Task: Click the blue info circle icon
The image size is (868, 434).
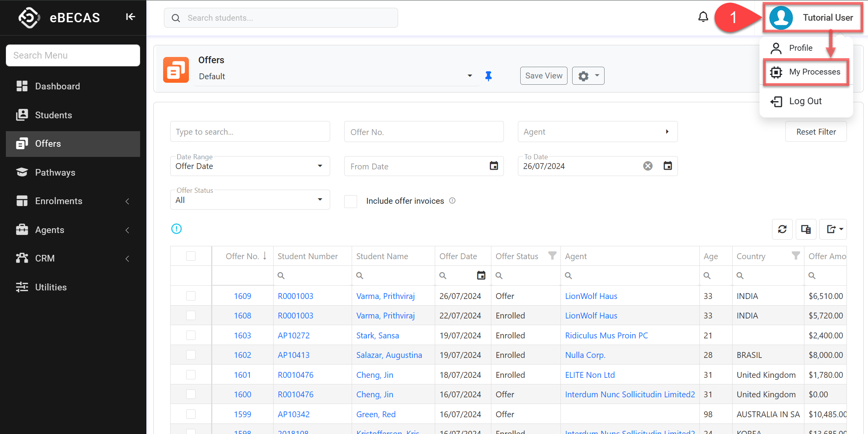Action: click(x=176, y=229)
